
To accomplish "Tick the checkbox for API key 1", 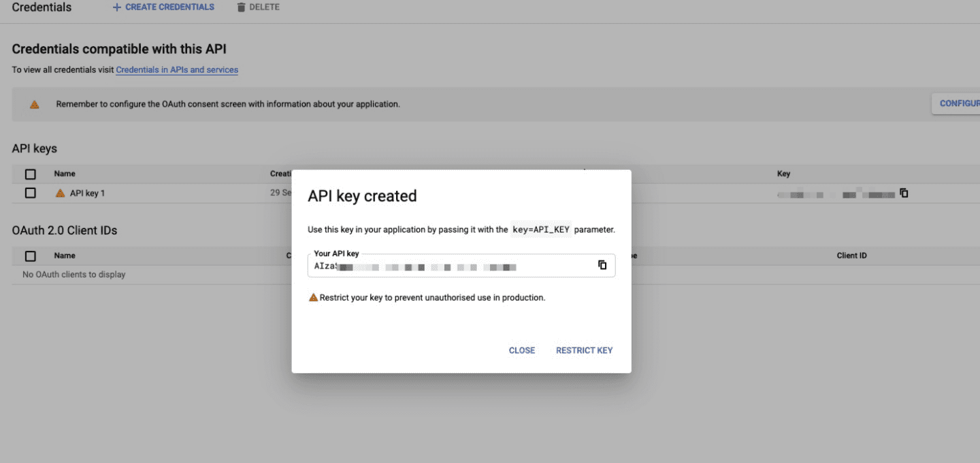I will 30,193.
